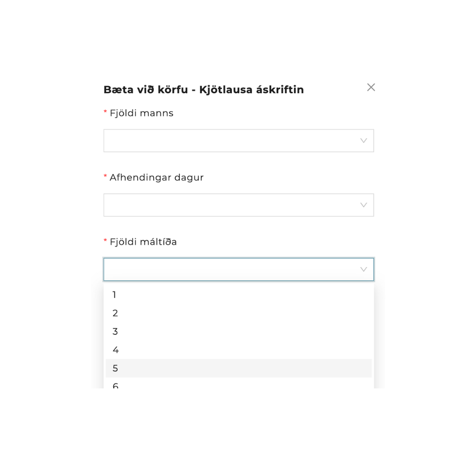The width and height of the screenshot is (476, 476).
Task: Close the Bæta við körfu dialog
Action: tap(371, 87)
